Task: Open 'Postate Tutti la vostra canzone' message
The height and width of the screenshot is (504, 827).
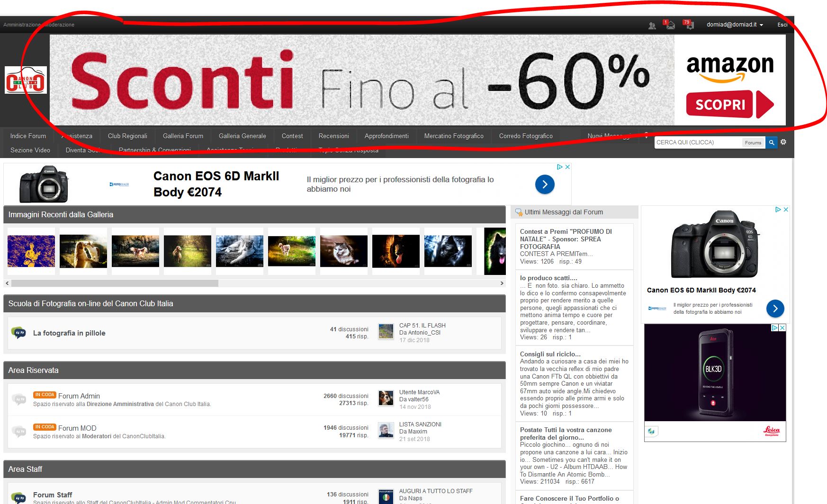Action: [566, 433]
